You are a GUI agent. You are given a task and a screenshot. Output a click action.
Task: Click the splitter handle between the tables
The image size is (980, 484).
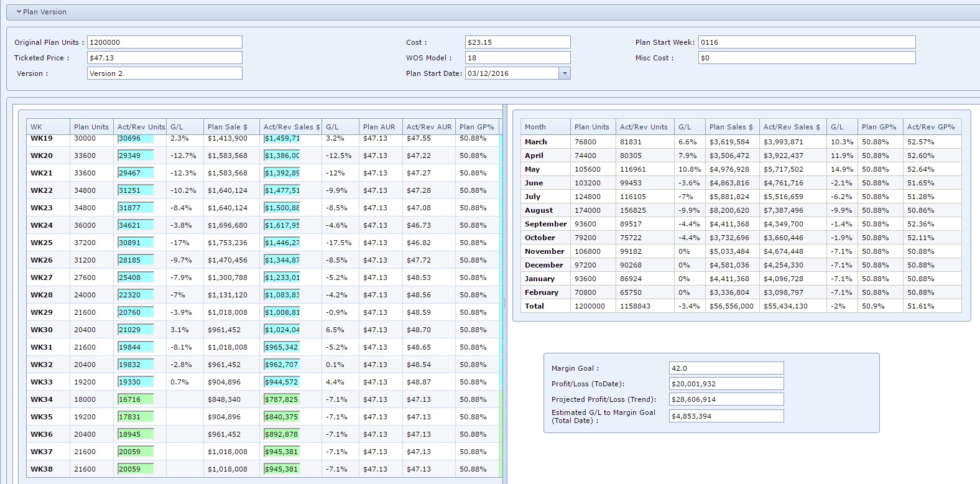tap(505, 303)
